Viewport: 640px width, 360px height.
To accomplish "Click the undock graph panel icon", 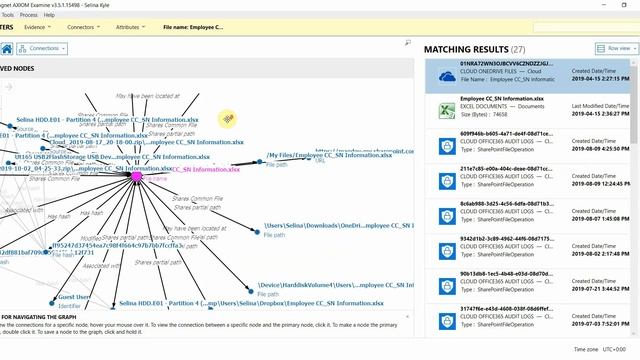I will pos(407,42).
